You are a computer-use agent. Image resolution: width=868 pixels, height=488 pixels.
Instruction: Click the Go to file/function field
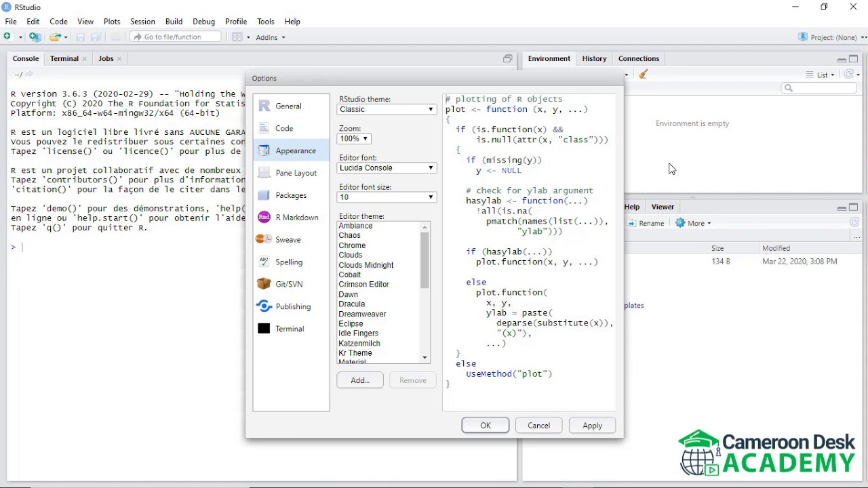tap(176, 37)
